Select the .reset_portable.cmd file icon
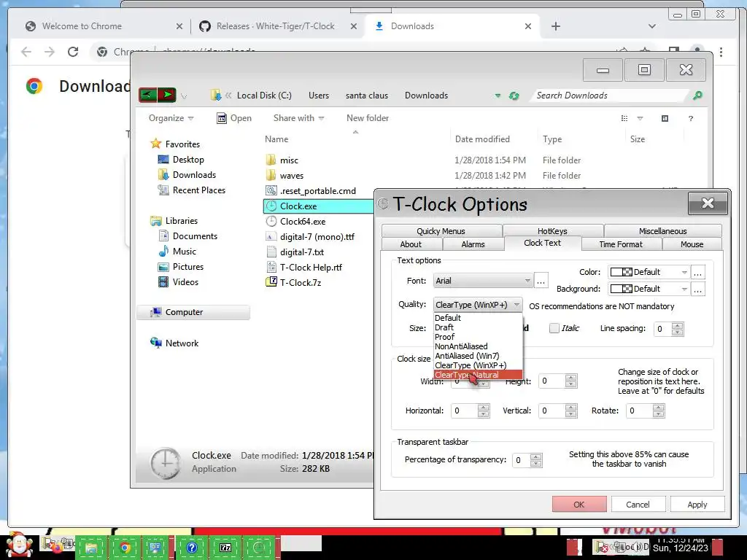 (271, 190)
